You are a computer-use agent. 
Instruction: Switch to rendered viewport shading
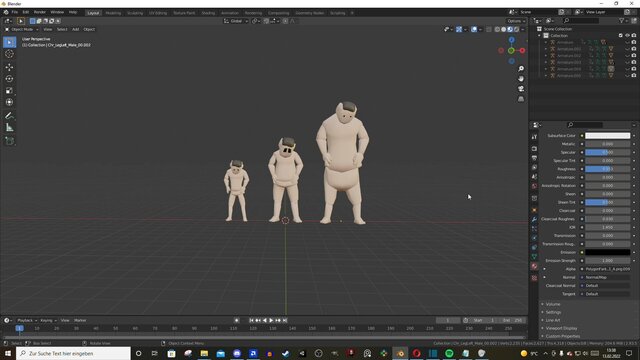coord(517,29)
